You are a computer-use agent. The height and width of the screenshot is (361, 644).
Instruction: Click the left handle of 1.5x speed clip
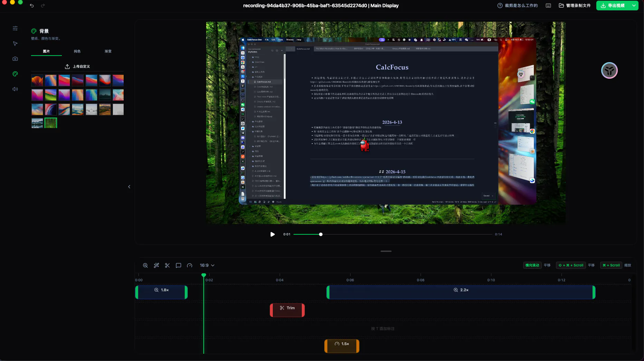point(326,346)
